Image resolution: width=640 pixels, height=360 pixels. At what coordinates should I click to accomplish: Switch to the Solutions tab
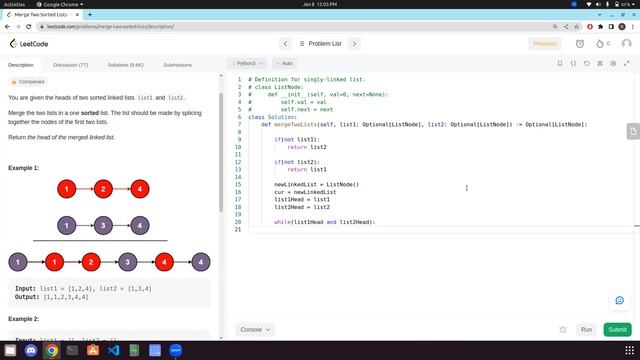125,65
